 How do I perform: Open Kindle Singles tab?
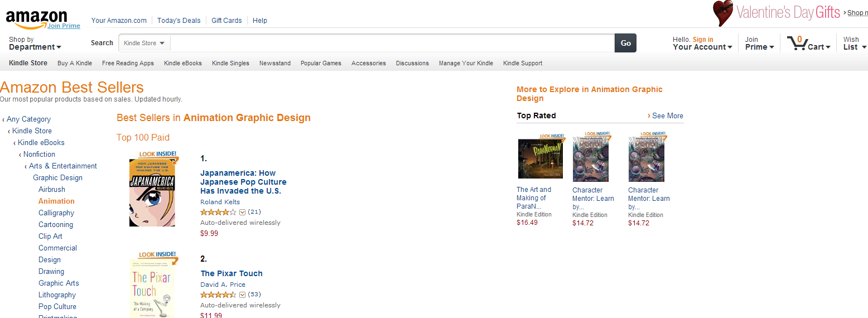point(230,63)
